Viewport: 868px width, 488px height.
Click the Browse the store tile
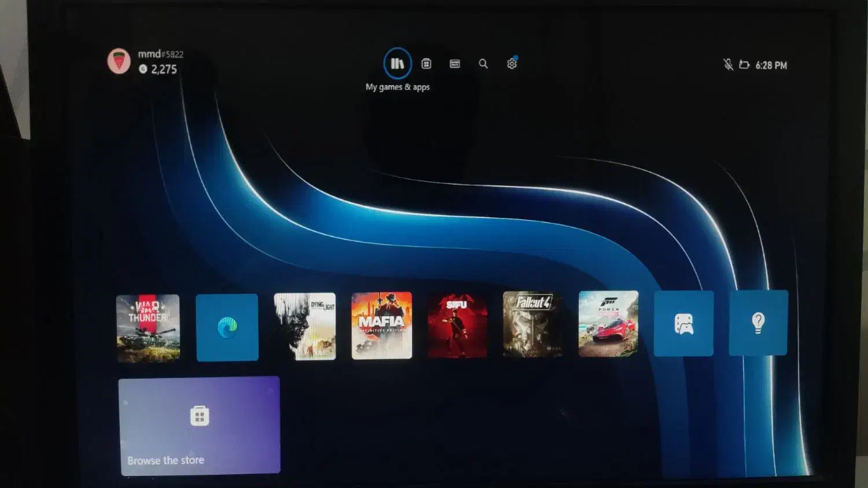[199, 426]
